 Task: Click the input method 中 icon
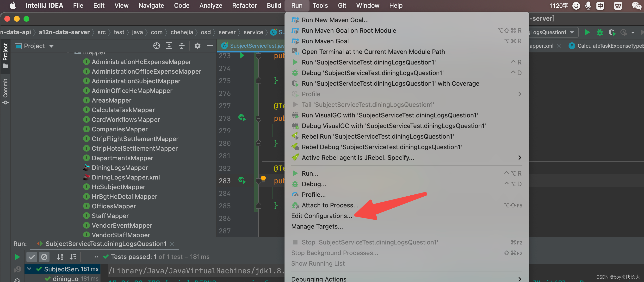click(x=600, y=6)
